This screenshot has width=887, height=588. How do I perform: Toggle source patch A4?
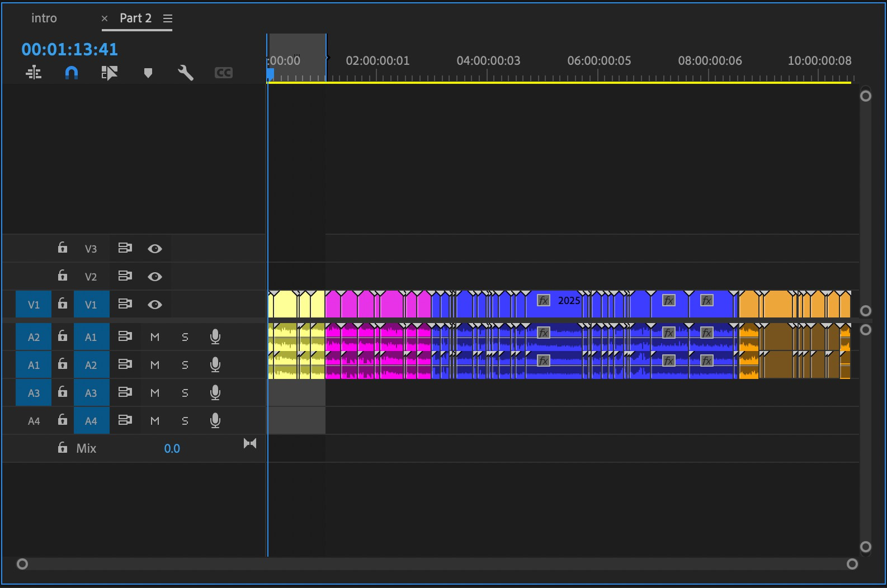(x=34, y=421)
